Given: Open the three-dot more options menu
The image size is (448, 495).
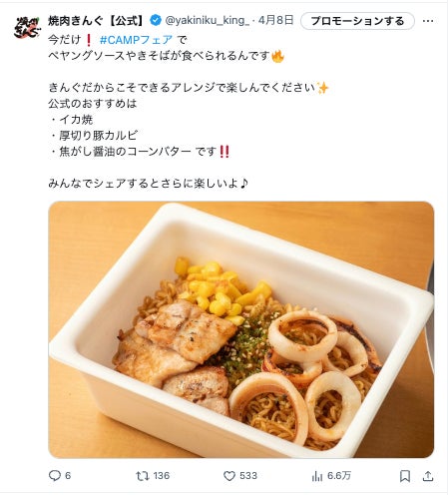Looking at the screenshot, I should pyautogui.click(x=428, y=21).
